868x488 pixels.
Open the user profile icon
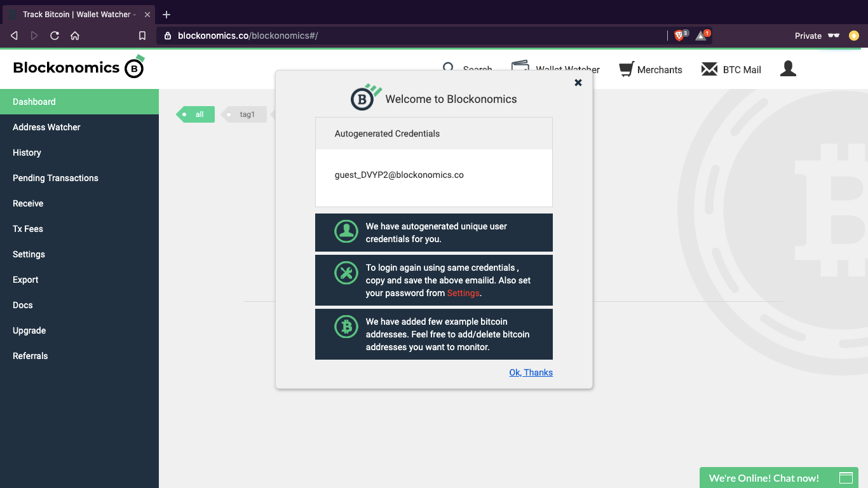[788, 69]
